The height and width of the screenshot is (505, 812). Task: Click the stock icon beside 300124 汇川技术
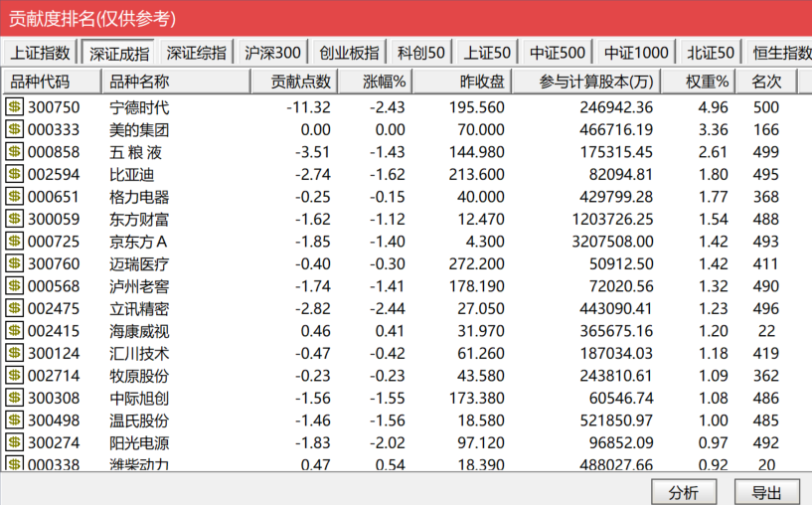(14, 353)
